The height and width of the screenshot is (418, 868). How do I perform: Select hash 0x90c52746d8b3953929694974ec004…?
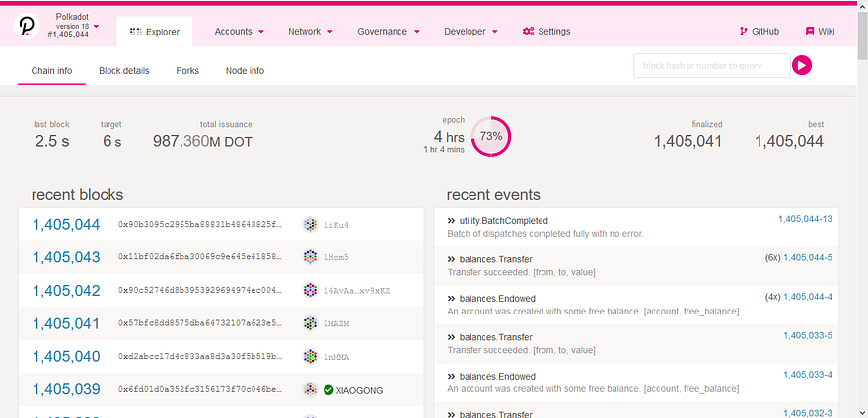[x=200, y=291]
